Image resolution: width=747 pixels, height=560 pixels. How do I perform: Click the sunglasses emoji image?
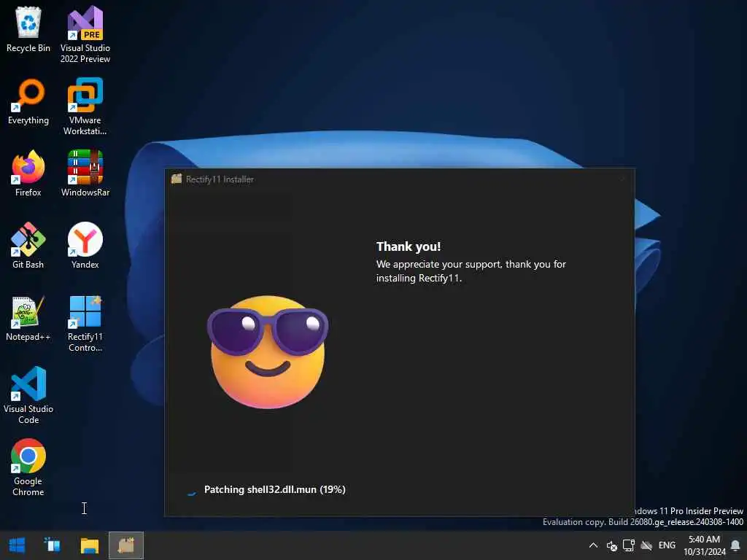click(x=268, y=352)
